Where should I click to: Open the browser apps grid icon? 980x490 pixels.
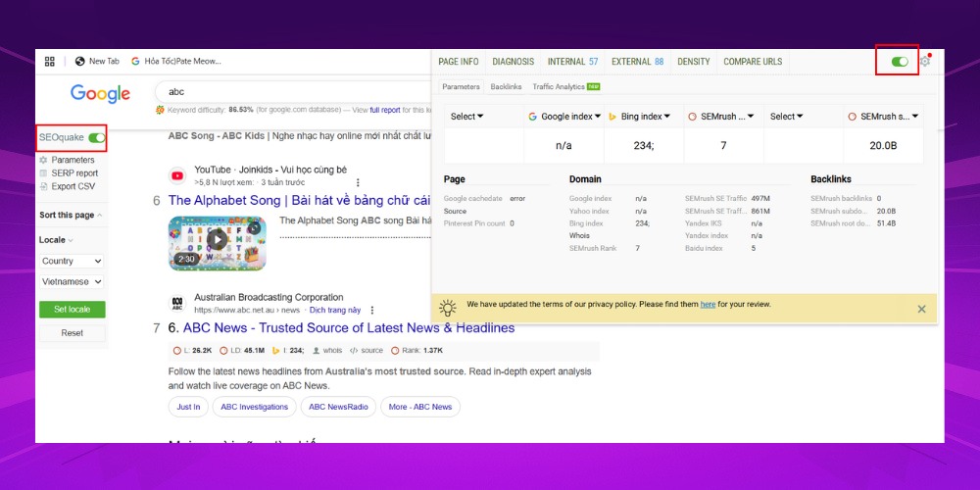pyautogui.click(x=50, y=61)
